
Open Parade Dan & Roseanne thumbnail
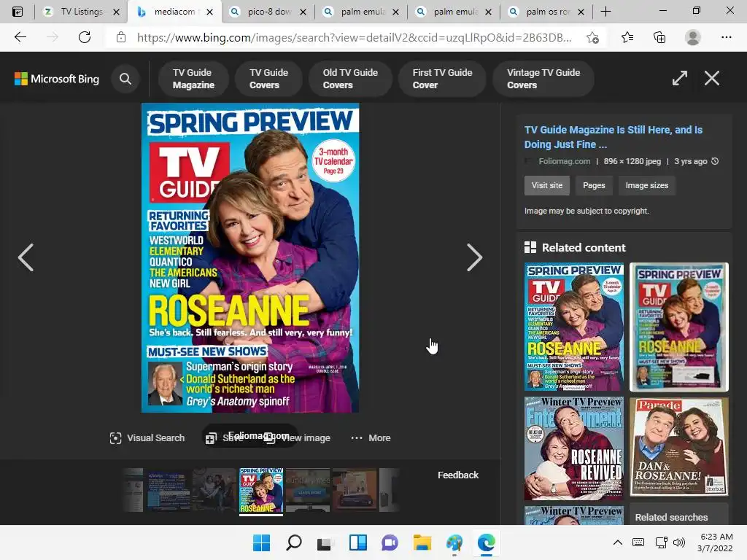tap(679, 448)
